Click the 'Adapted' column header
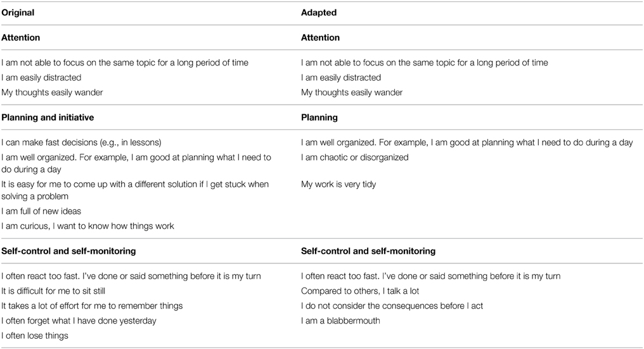This screenshot has width=644, height=349. [x=318, y=12]
